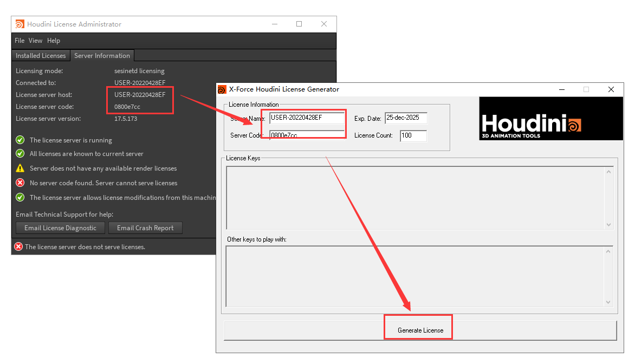
Task: Click inside the 'Other keys to play with' text area
Action: tap(415, 276)
